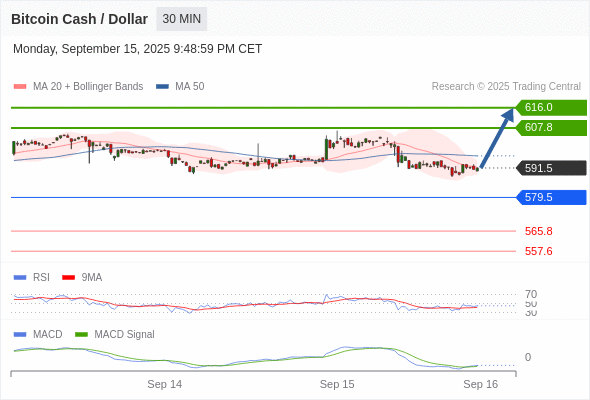Toggle the MA 50 legend entry
The width and height of the screenshot is (590, 400).
point(180,87)
